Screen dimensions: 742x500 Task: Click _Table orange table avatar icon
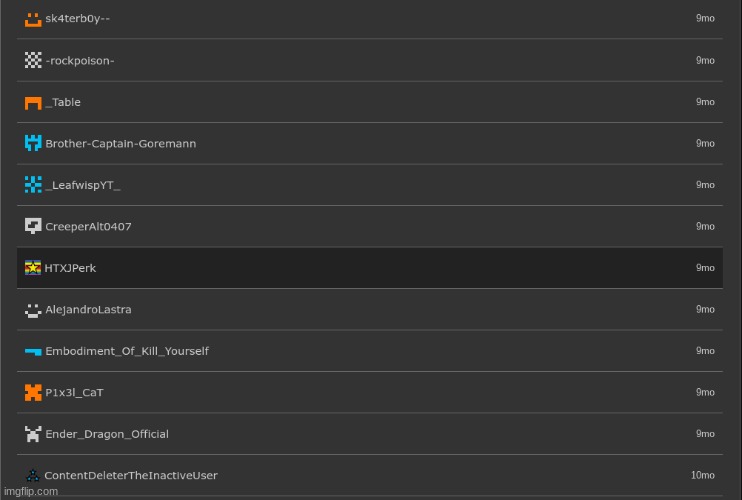pos(33,102)
